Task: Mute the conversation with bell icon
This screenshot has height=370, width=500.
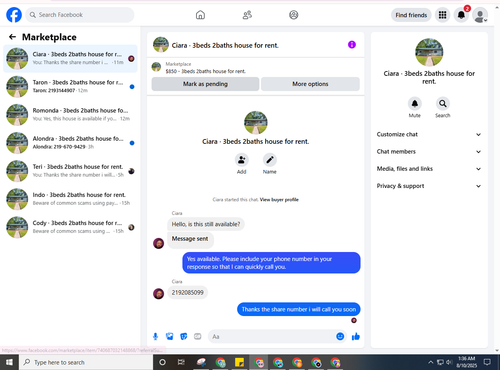Action: coord(415,104)
